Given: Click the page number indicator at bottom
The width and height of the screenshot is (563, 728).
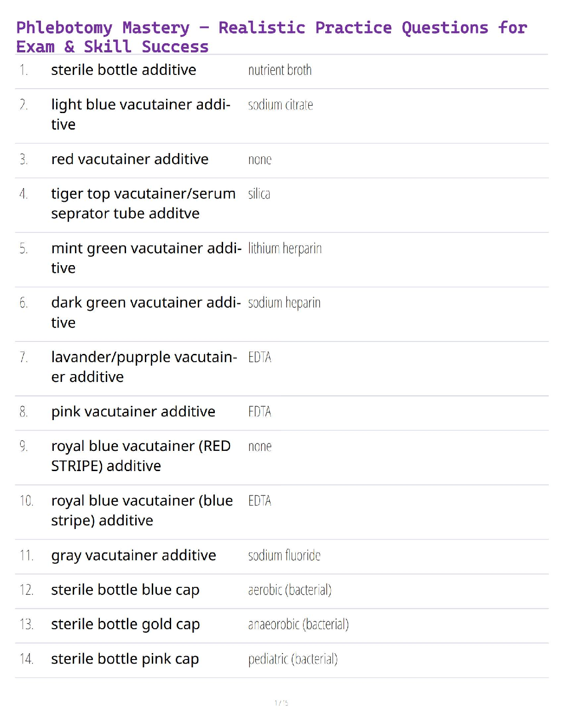Looking at the screenshot, I should coord(281,703).
